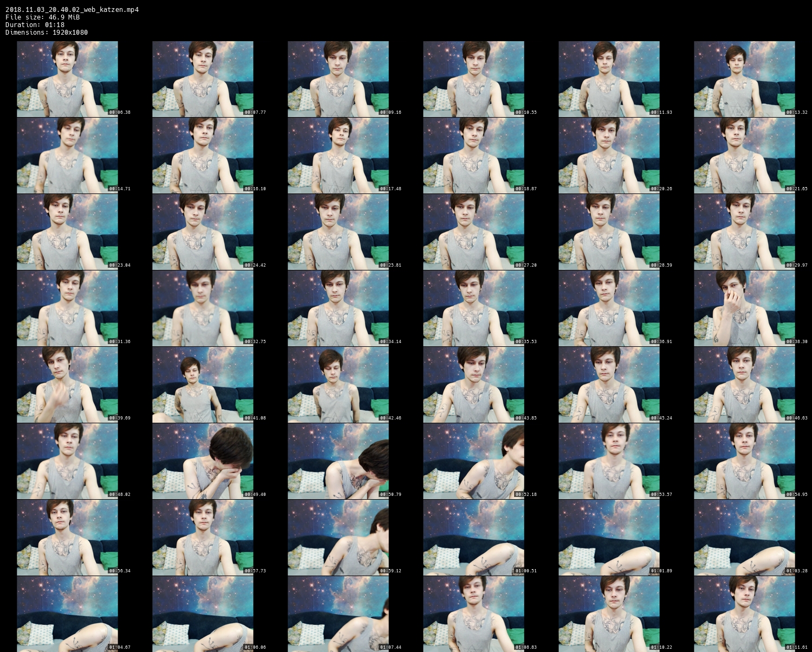Select the thumbnail stamped 00:39.69
This screenshot has height=652, width=812.
(x=67, y=385)
